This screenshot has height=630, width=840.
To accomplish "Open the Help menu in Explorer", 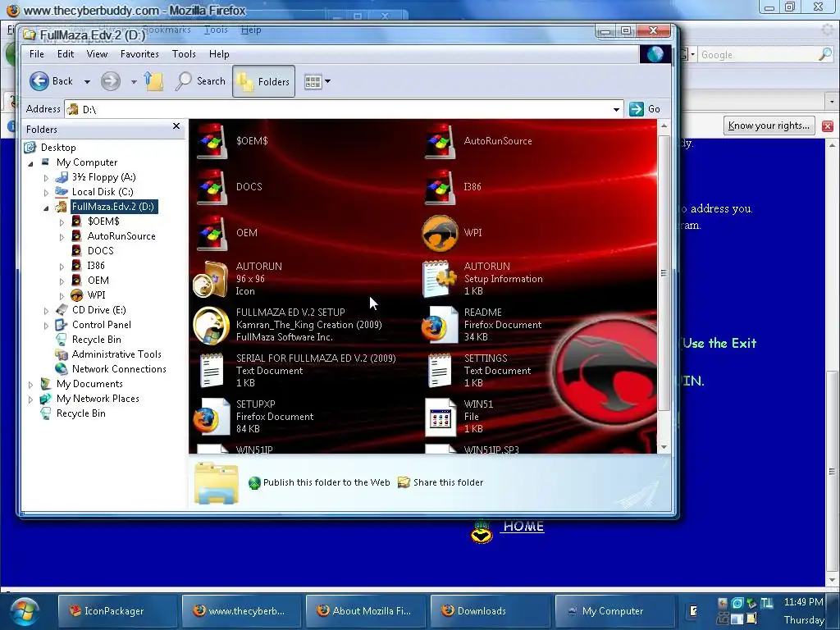I will tap(219, 54).
